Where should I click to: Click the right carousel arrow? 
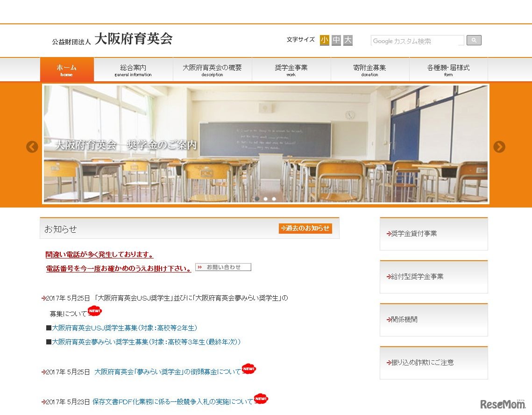tap(499, 147)
